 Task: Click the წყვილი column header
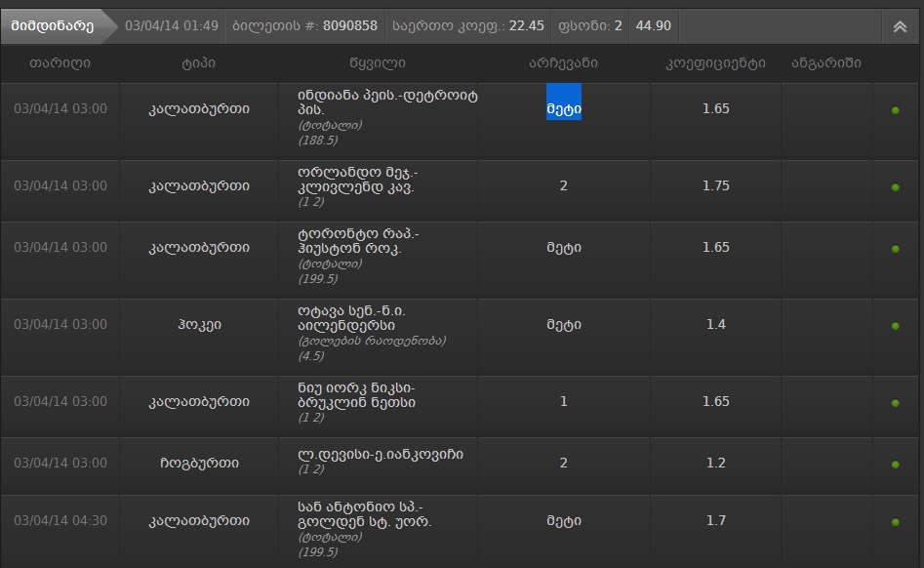pos(378,63)
